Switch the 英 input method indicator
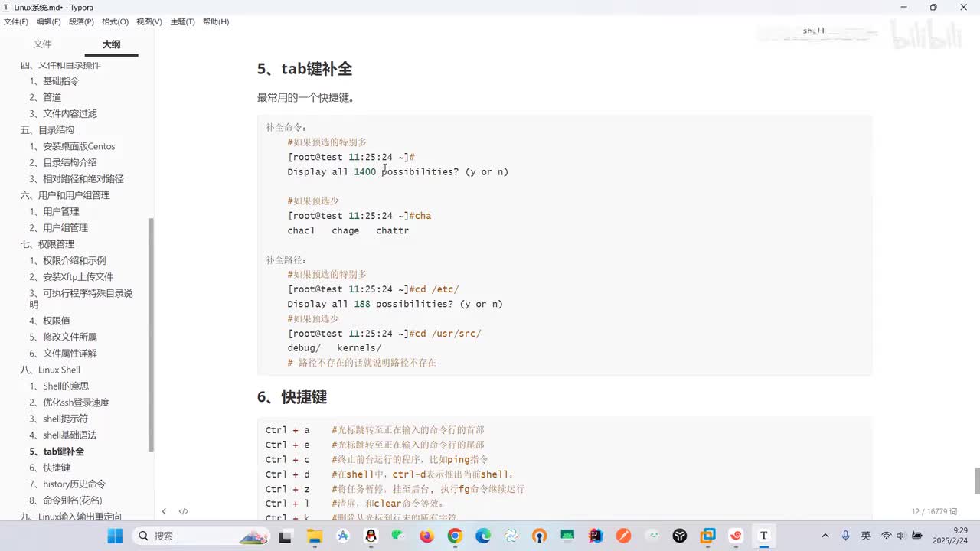Image resolution: width=980 pixels, height=551 pixels. point(866,536)
